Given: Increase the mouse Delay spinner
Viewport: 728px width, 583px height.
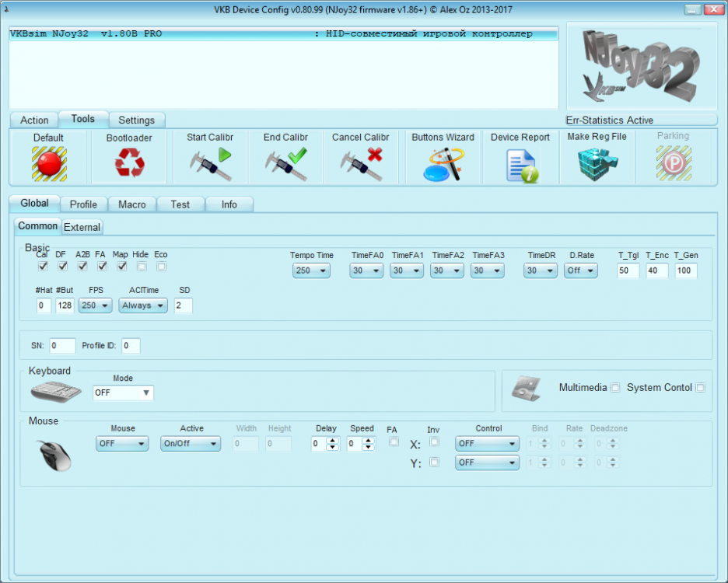Looking at the screenshot, I should [332, 441].
